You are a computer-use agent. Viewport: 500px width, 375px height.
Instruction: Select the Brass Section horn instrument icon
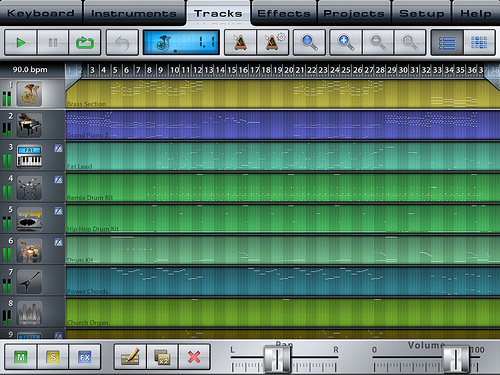29,94
